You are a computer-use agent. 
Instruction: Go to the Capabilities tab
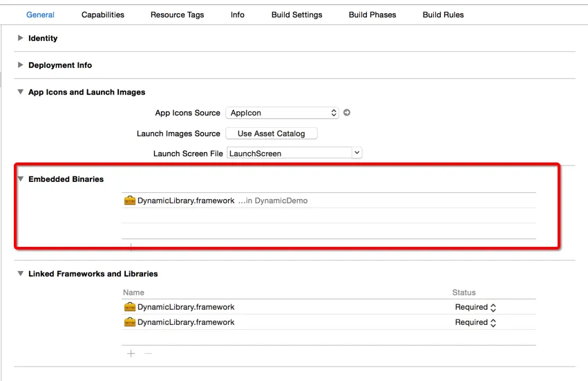103,15
